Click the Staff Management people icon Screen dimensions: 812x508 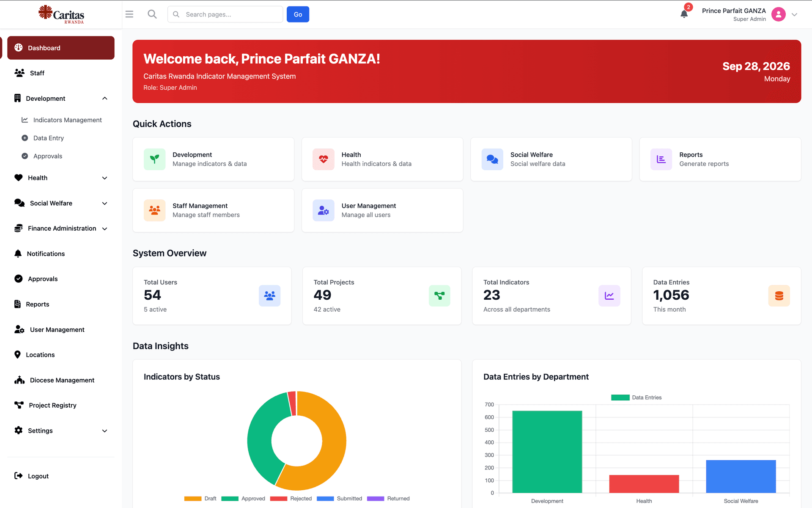pos(155,210)
